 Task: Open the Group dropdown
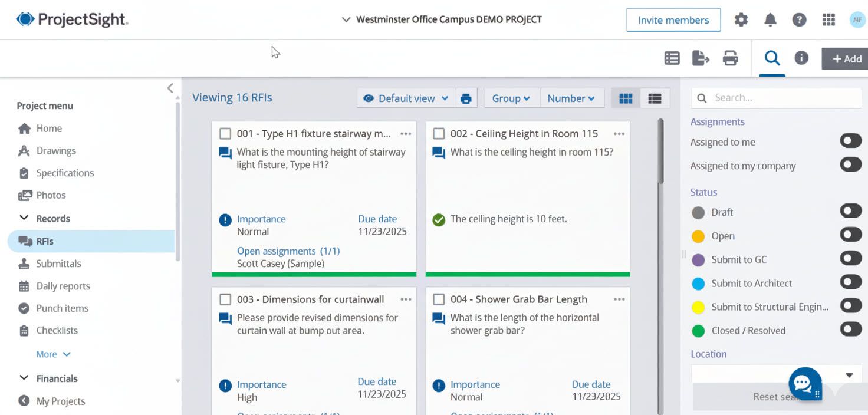(x=511, y=98)
